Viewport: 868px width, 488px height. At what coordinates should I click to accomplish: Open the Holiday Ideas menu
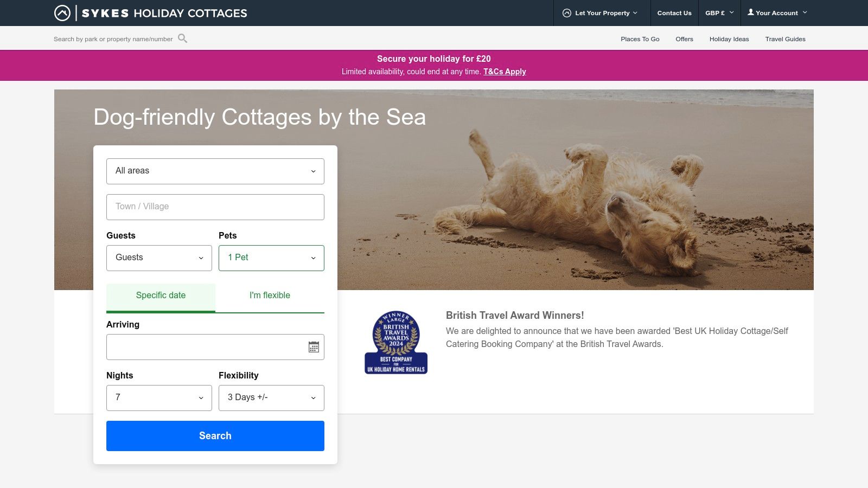(x=729, y=38)
